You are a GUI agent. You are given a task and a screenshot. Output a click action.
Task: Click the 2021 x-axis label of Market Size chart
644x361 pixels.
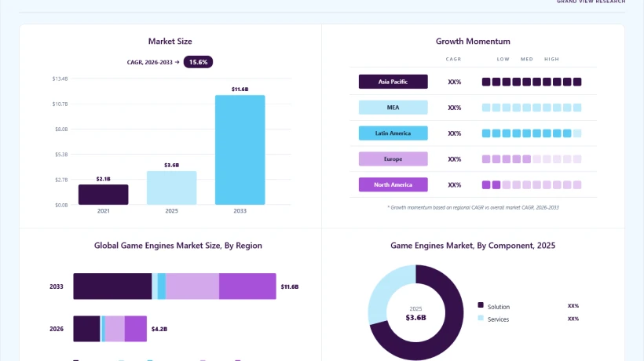(x=104, y=211)
